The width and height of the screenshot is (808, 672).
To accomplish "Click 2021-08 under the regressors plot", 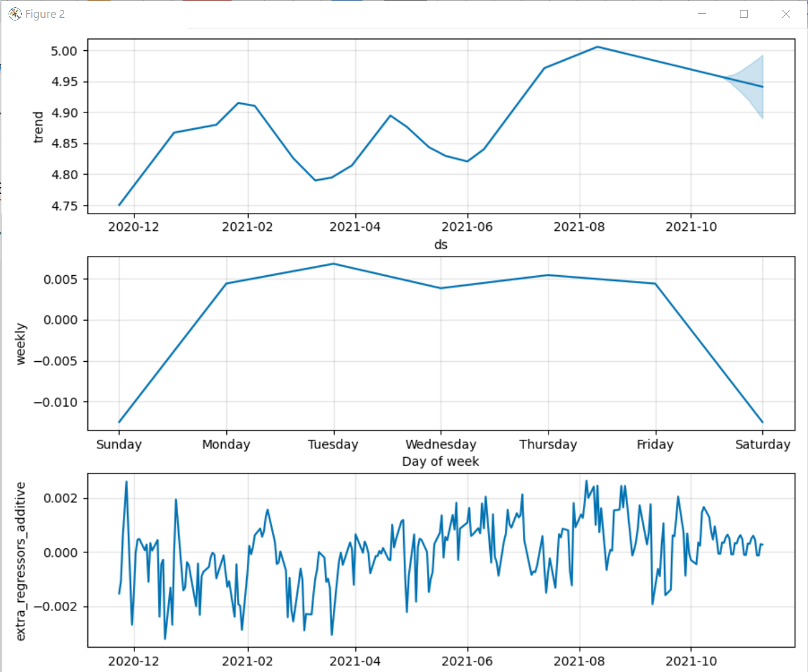I will pos(579,661).
